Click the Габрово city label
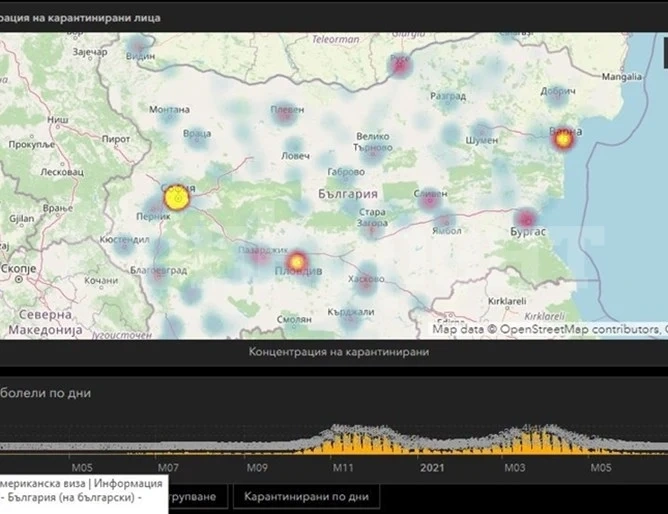Image resolution: width=668 pixels, height=514 pixels. coord(346,172)
